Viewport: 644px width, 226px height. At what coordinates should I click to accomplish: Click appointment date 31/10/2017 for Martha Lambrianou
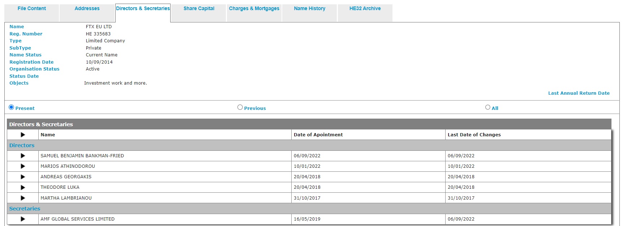tap(307, 198)
